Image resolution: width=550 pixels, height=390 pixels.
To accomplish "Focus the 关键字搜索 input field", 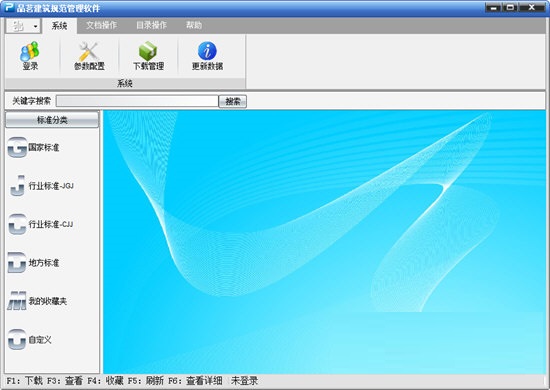I will tap(137, 101).
